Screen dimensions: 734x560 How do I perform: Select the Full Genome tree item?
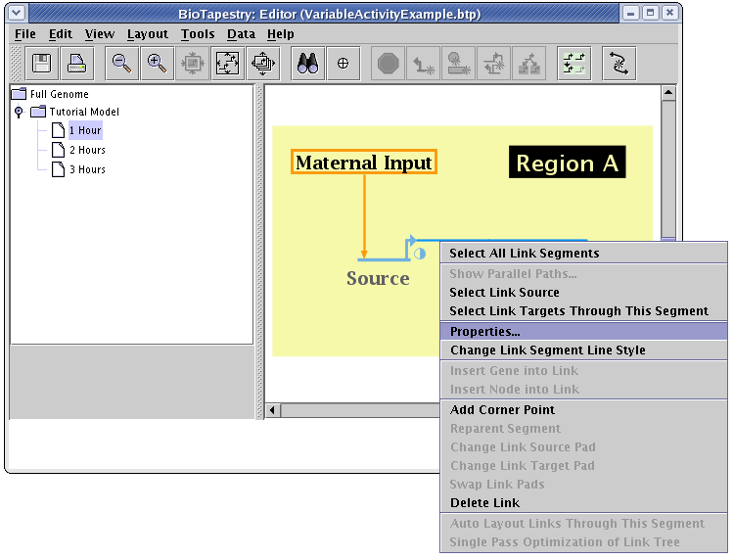[59, 95]
